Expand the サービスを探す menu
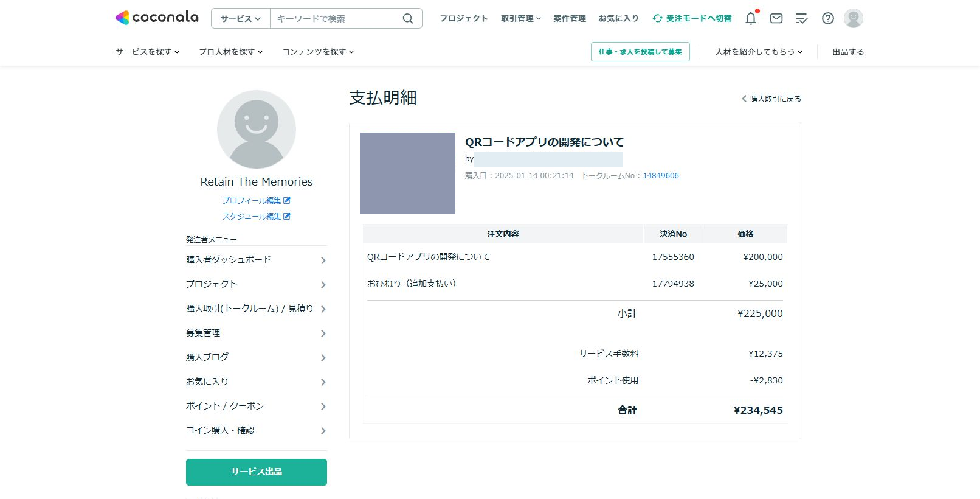 tap(148, 52)
